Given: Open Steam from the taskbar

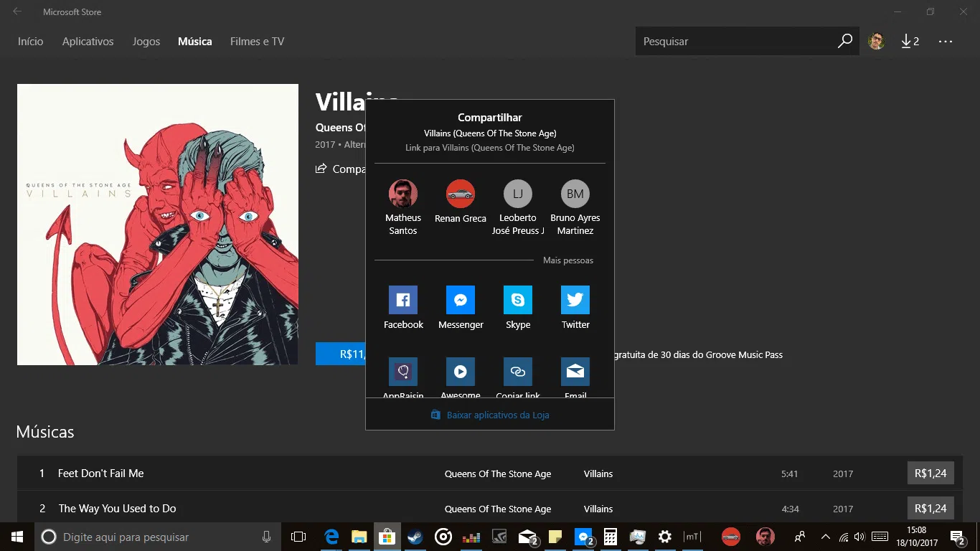Looking at the screenshot, I should point(415,537).
